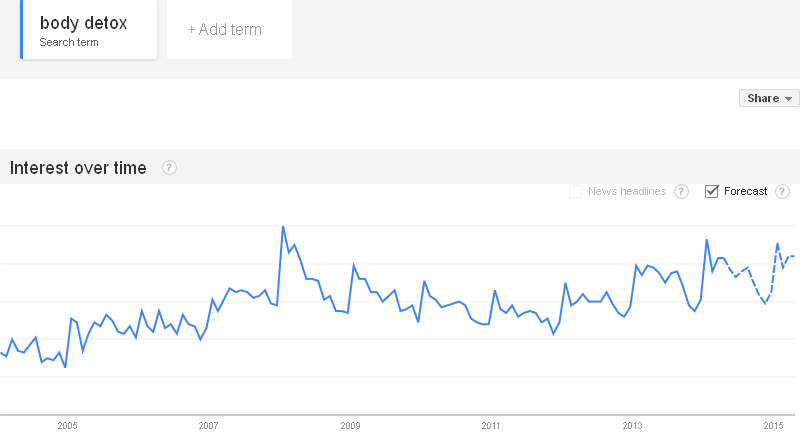Click the blue color bar on body detox card
The height and width of the screenshot is (439, 801).
click(21, 29)
